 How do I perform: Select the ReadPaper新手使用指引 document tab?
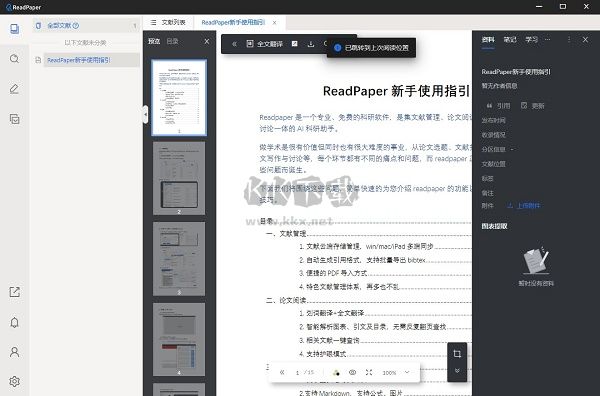(233, 23)
